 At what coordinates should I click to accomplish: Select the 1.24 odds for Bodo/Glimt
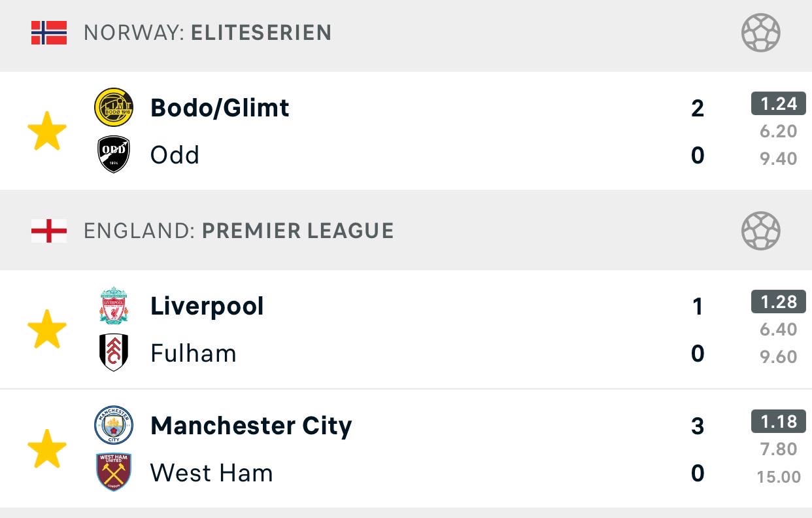point(779,103)
